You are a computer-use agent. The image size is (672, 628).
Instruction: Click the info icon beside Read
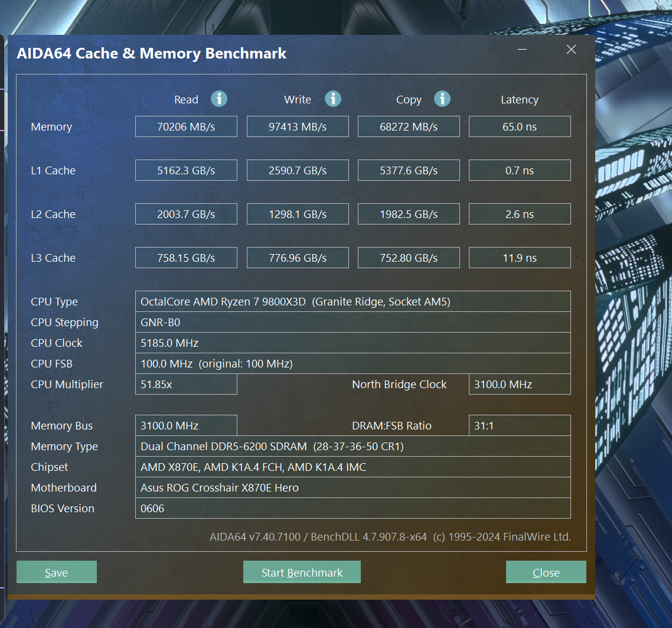click(x=219, y=99)
